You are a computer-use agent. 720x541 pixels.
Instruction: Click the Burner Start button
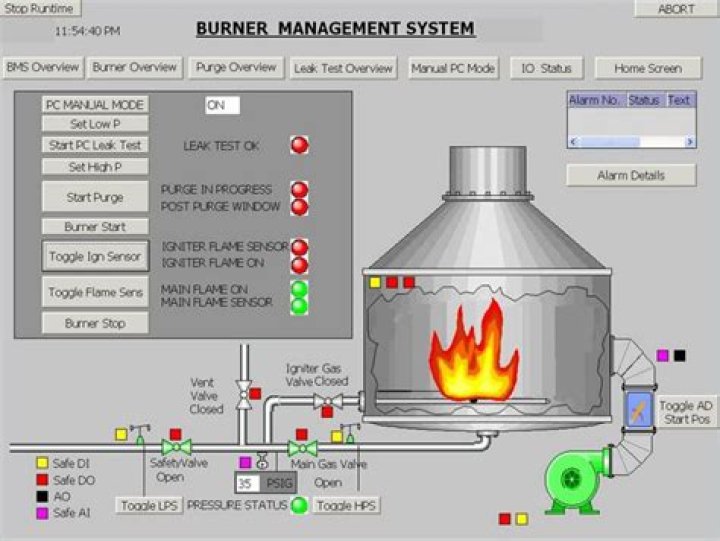[96, 226]
